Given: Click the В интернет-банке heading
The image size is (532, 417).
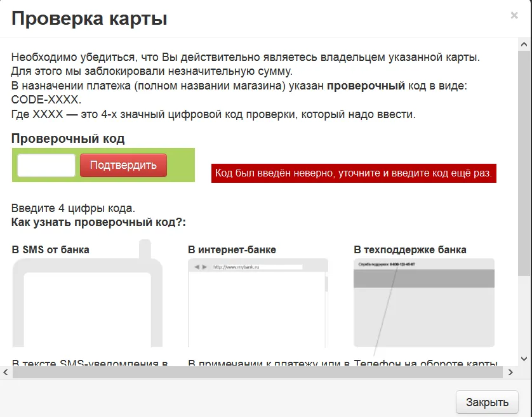Looking at the screenshot, I should [232, 249].
